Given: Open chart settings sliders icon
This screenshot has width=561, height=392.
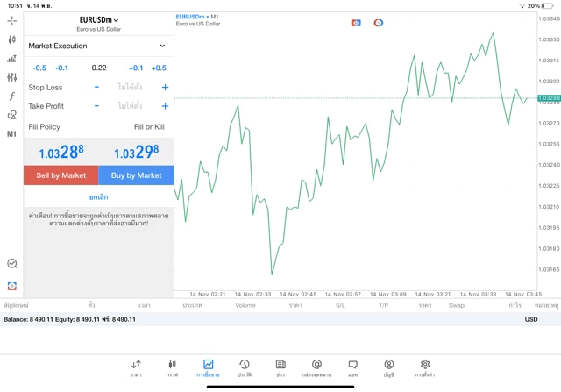Looking at the screenshot, I should coord(11,77).
